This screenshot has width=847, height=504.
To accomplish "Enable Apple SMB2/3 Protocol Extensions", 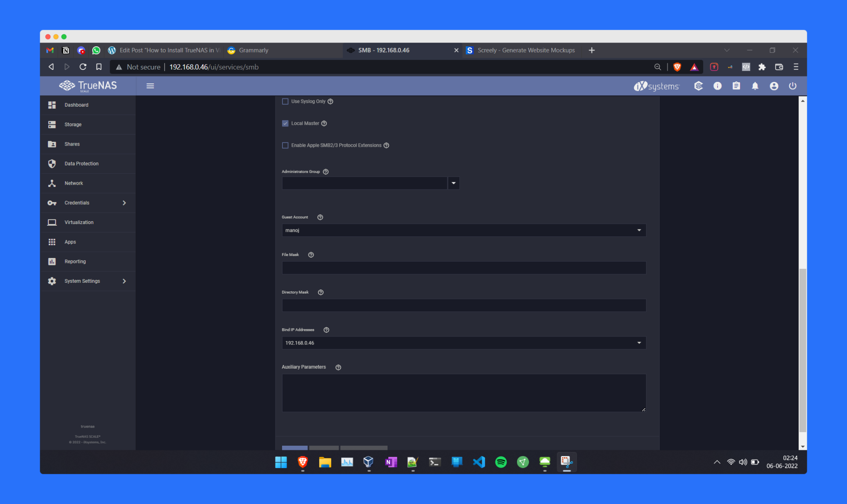I will click(x=285, y=145).
